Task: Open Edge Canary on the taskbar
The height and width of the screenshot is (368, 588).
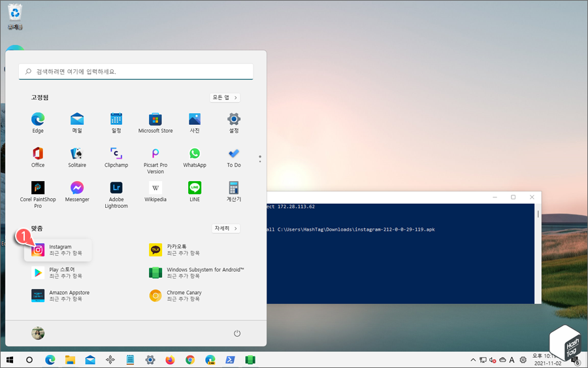Action: pos(210,360)
